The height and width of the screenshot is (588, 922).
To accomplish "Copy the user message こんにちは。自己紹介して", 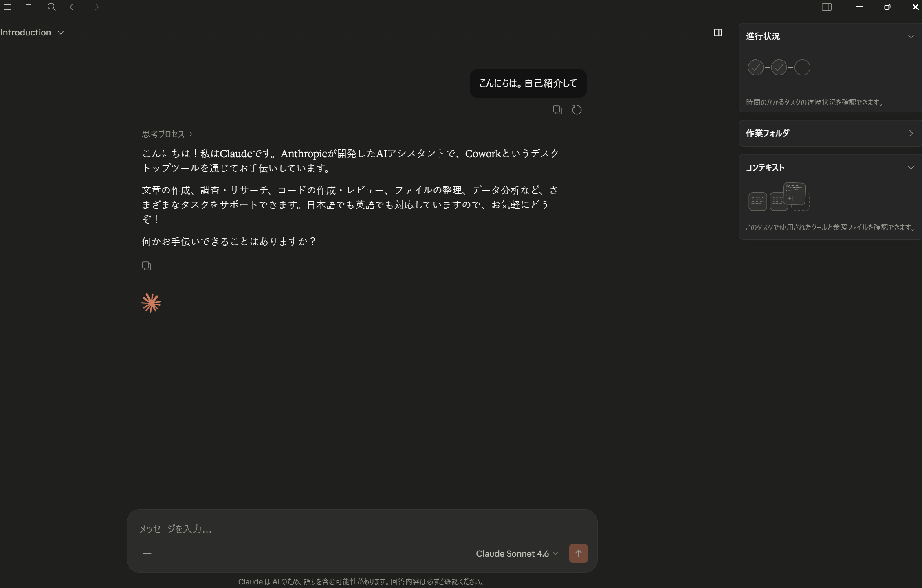I will tap(557, 110).
